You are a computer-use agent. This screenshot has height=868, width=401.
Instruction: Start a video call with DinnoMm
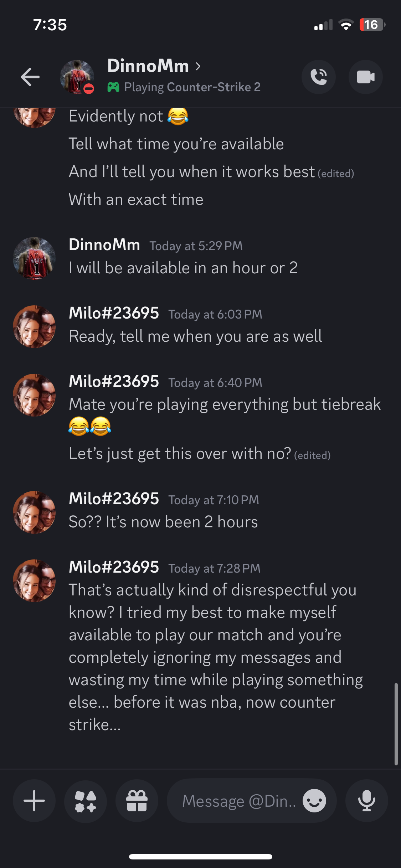365,77
